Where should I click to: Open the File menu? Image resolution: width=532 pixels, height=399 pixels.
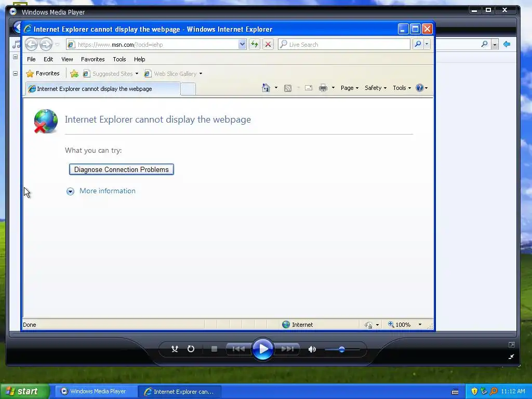click(31, 59)
